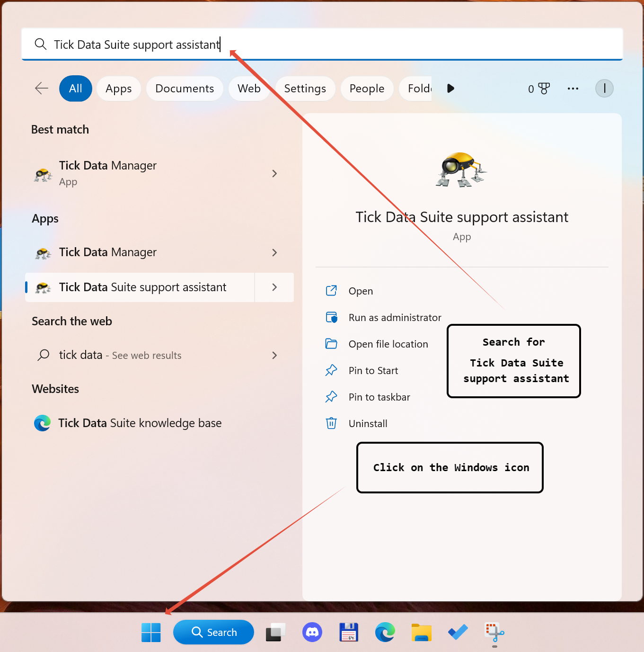
Task: Switch to the Folders filter tab
Action: coord(415,89)
